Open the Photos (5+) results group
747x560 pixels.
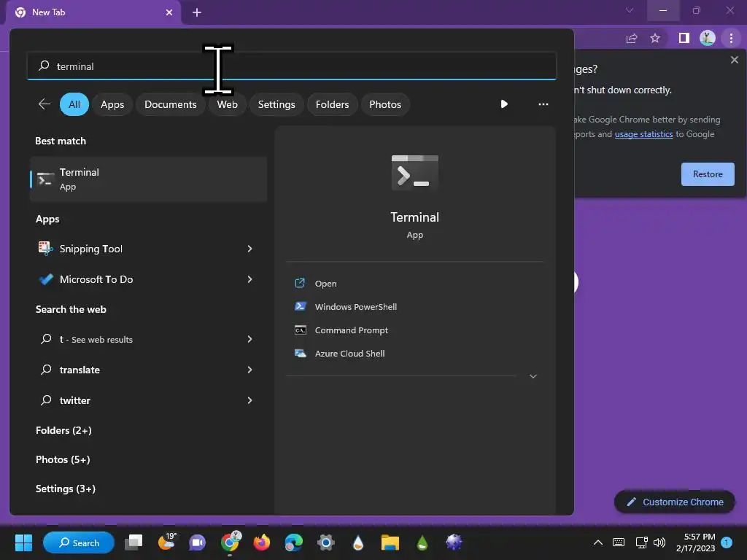click(63, 459)
